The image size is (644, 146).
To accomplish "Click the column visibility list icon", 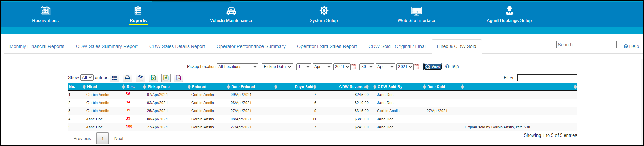I will (115, 78).
